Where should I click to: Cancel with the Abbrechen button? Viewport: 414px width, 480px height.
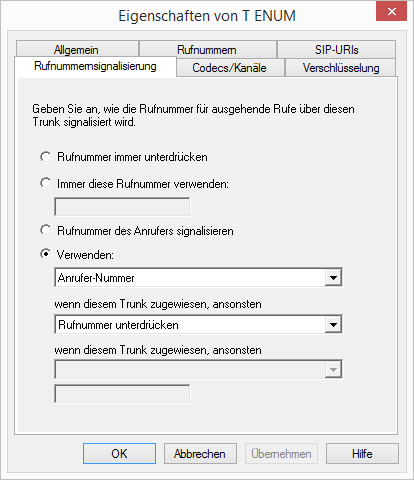tap(200, 453)
